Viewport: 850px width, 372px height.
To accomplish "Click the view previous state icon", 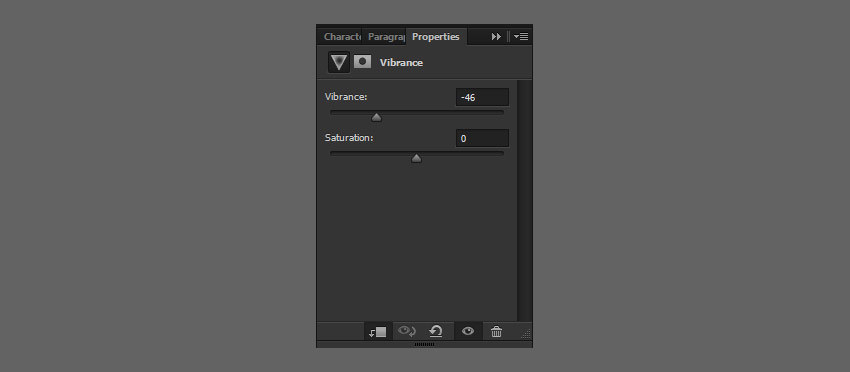I will pos(407,331).
